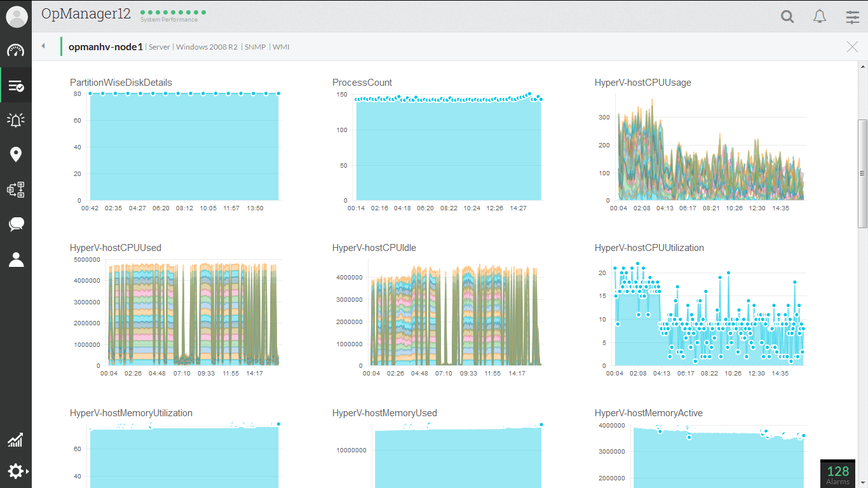Click the user avatar at top left
868x488 pixels.
tap(17, 17)
